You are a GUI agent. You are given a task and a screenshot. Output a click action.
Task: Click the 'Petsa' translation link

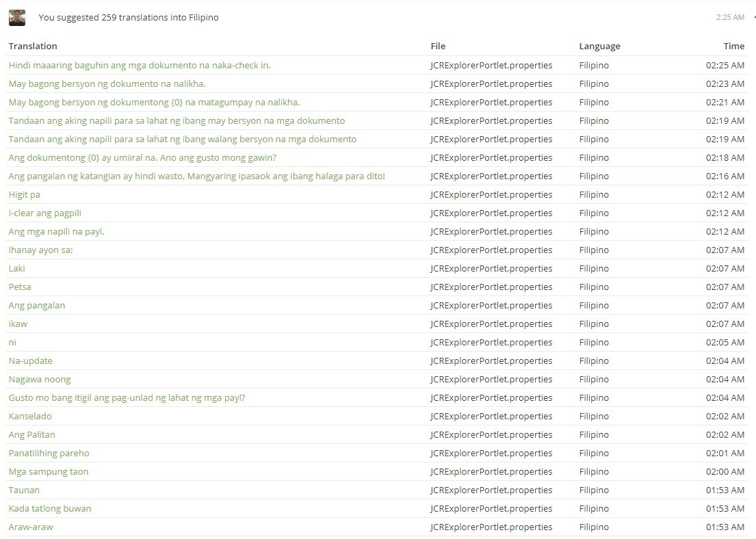[x=20, y=287]
